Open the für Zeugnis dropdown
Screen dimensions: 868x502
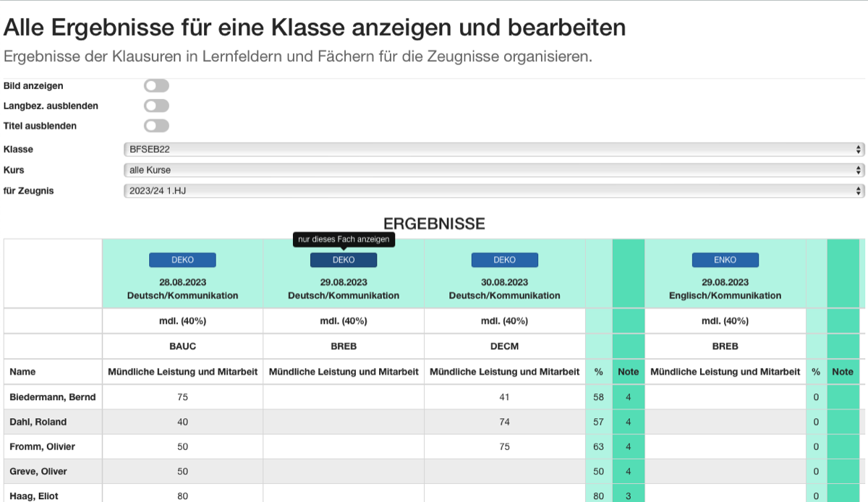click(x=494, y=191)
